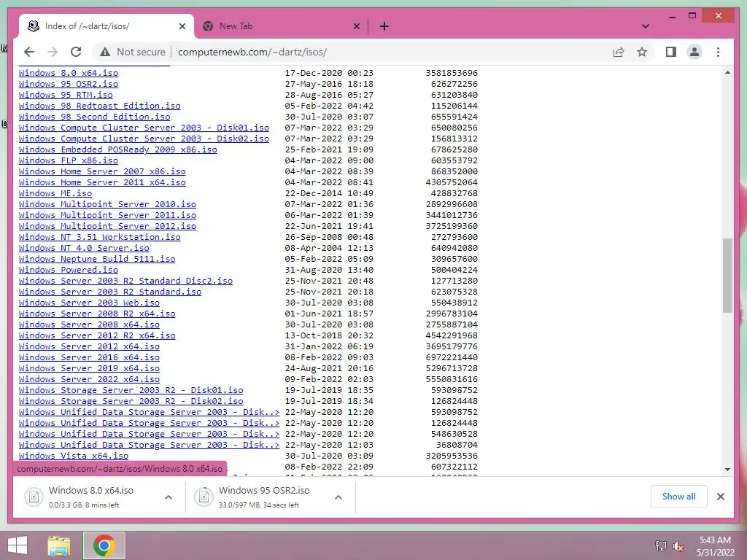This screenshot has width=747, height=560.
Task: Open Windows Storage Server 2003 R2 Disk01.iso
Action: (x=131, y=391)
